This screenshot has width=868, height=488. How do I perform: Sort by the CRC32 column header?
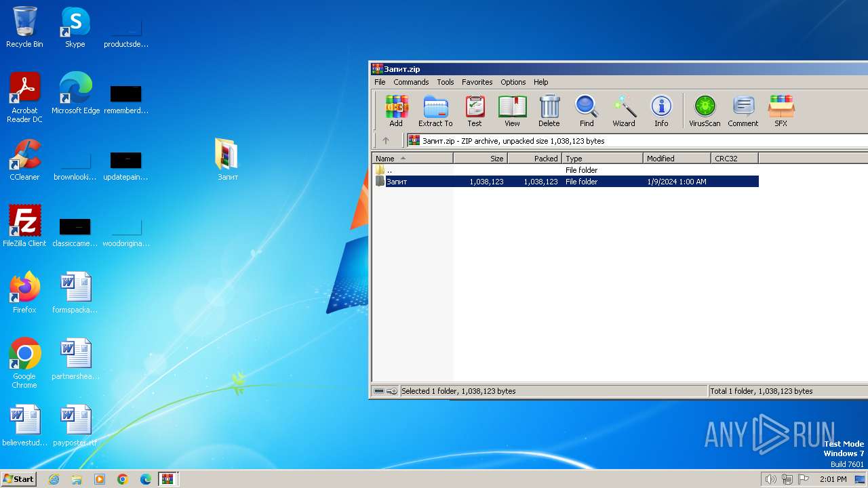(734, 159)
